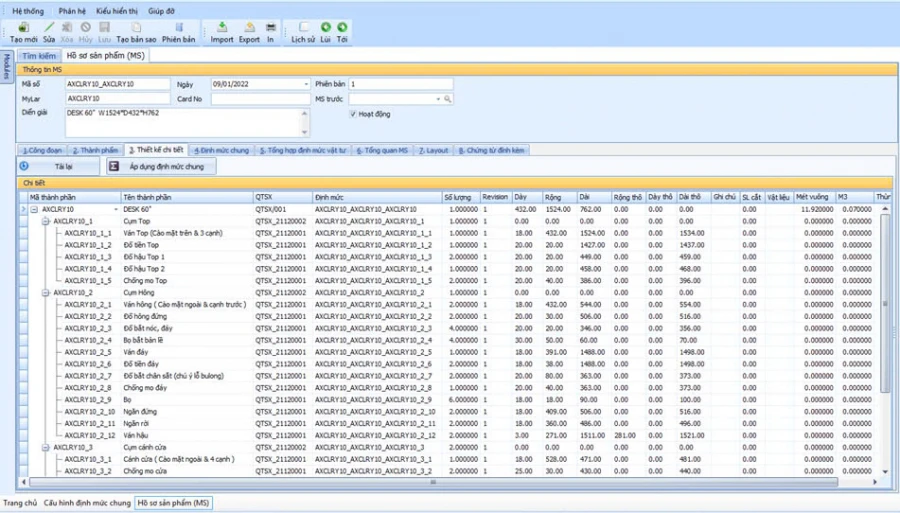The height and width of the screenshot is (513, 900).
Task: Select row Ván Top (Cào mặt trên & 3 cạnh)
Action: (x=448, y=234)
